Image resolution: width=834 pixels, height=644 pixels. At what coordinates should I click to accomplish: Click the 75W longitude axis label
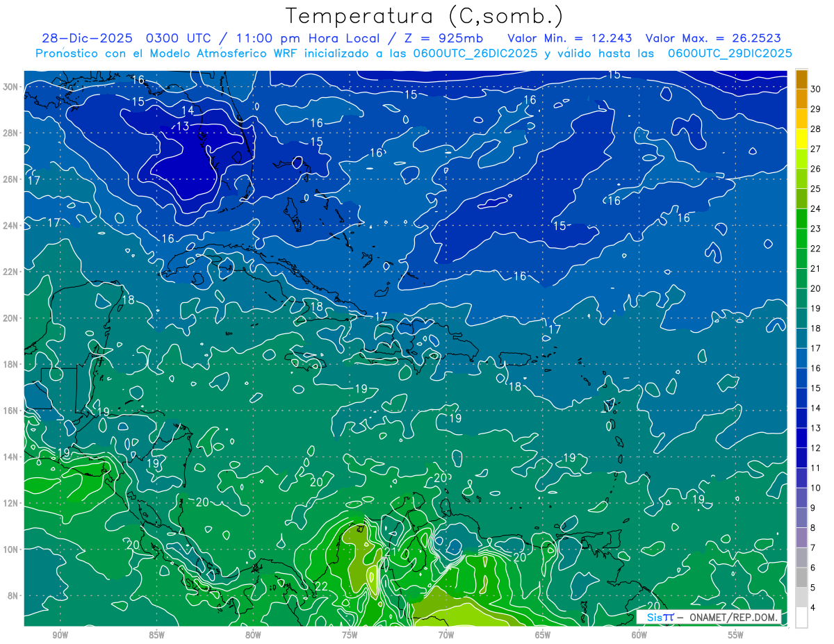350,635
